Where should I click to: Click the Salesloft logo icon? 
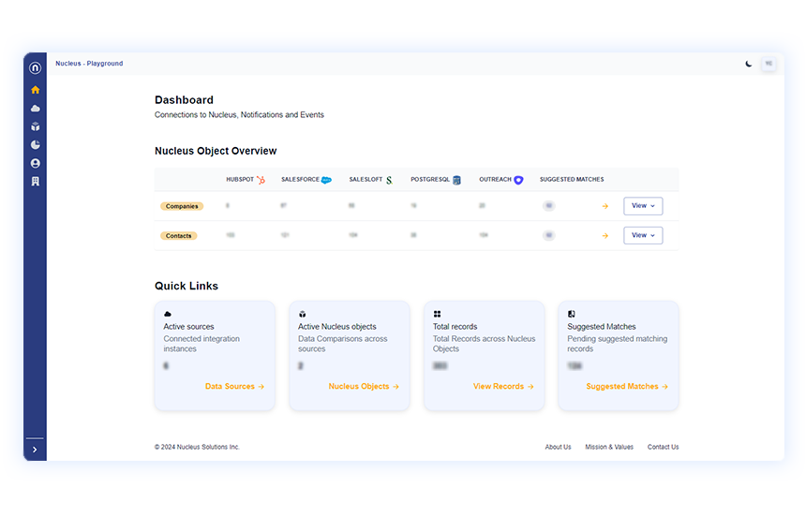point(389,180)
